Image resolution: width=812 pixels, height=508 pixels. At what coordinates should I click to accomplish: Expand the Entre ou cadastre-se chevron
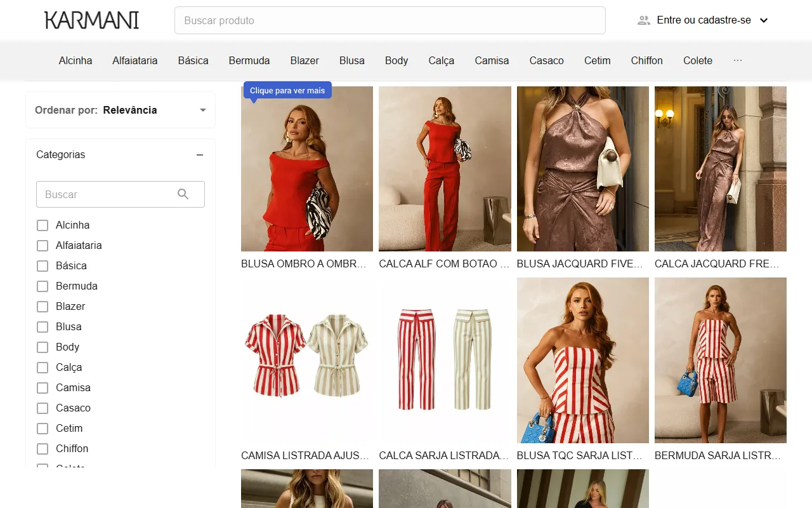point(764,20)
